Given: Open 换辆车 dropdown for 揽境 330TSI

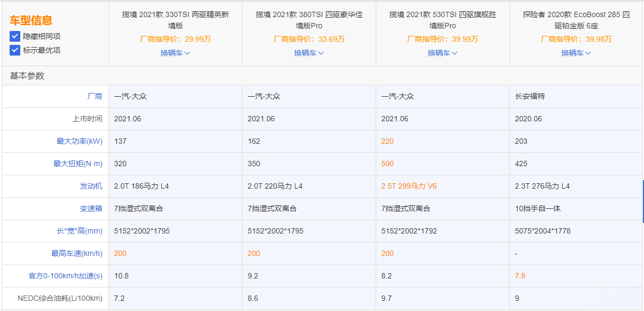Looking at the screenshot, I should point(175,53).
